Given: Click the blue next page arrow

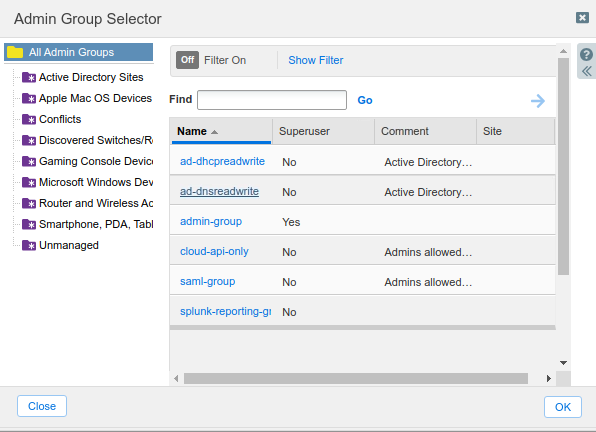Looking at the screenshot, I should (x=538, y=101).
